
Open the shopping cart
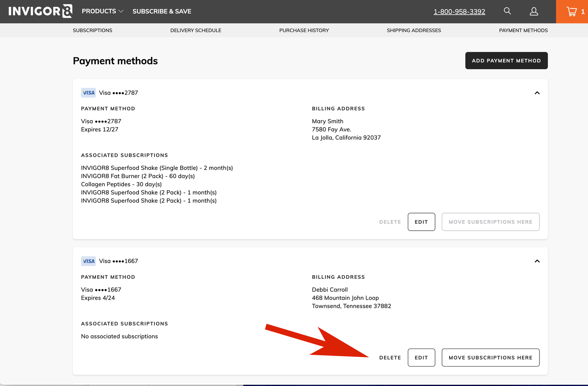572,11
